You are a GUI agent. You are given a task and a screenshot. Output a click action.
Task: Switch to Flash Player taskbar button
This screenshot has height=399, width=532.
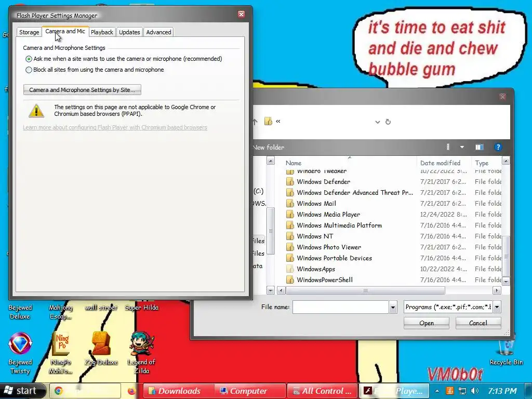tap(394, 391)
